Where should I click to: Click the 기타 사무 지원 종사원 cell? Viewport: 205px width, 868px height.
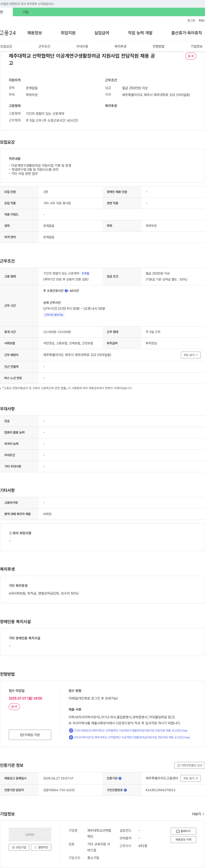tap(57, 203)
